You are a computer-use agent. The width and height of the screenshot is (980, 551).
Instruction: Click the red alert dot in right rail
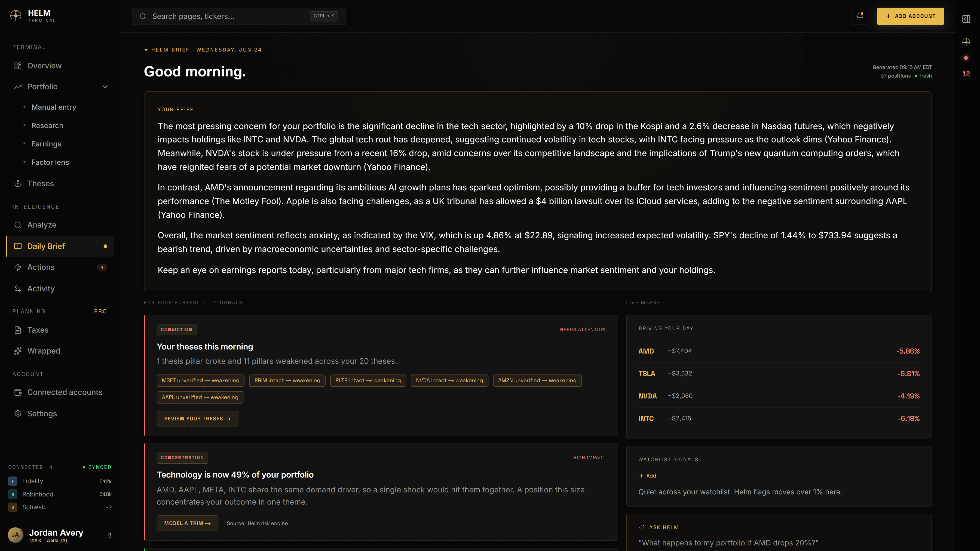[966, 58]
